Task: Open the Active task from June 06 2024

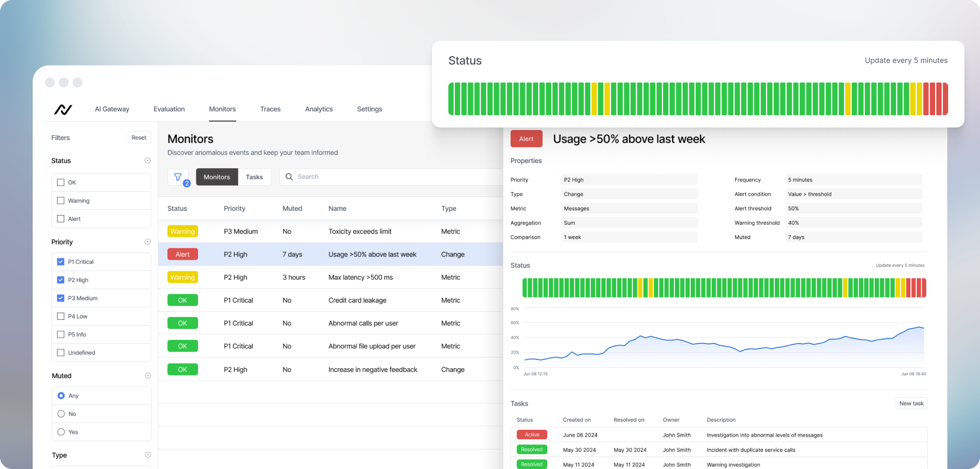Action: (719, 435)
